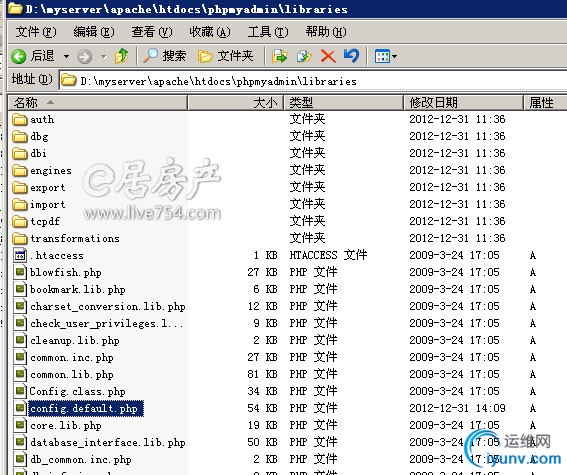Sort by the 大小 column header
Image resolution: width=567 pixels, height=475 pixels.
pos(235,103)
